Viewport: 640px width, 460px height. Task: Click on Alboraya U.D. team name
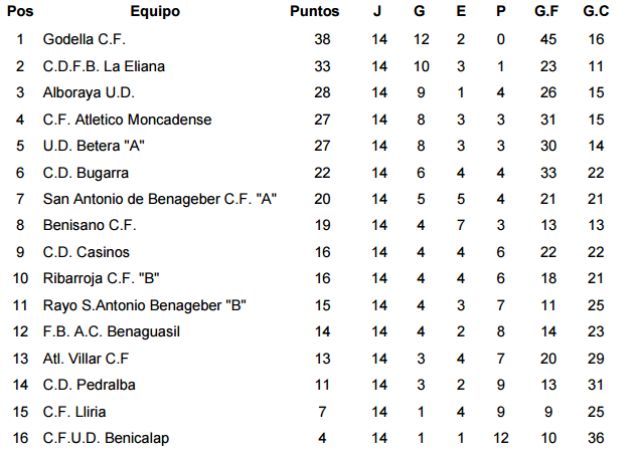coord(87,93)
